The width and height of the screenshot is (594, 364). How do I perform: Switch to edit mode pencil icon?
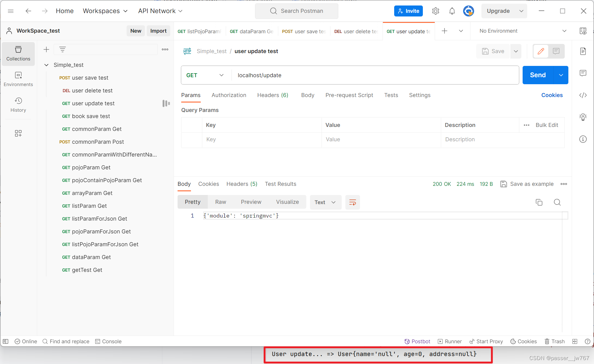tap(541, 51)
